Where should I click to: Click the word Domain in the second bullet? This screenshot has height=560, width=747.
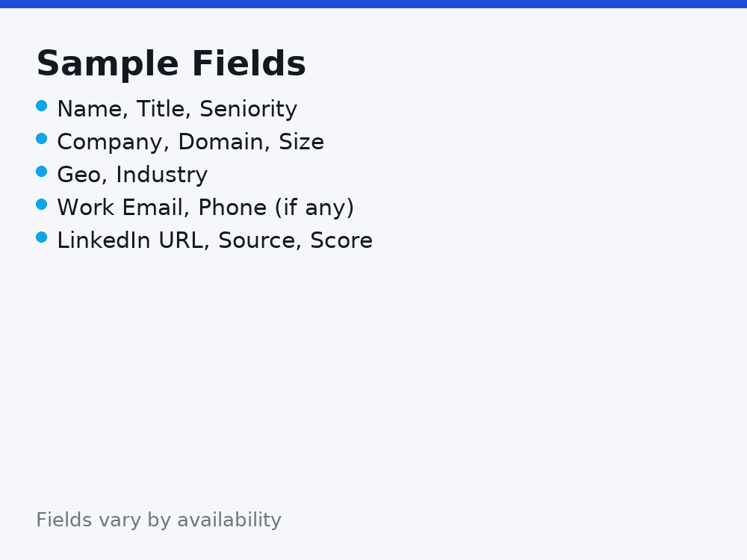(220, 141)
